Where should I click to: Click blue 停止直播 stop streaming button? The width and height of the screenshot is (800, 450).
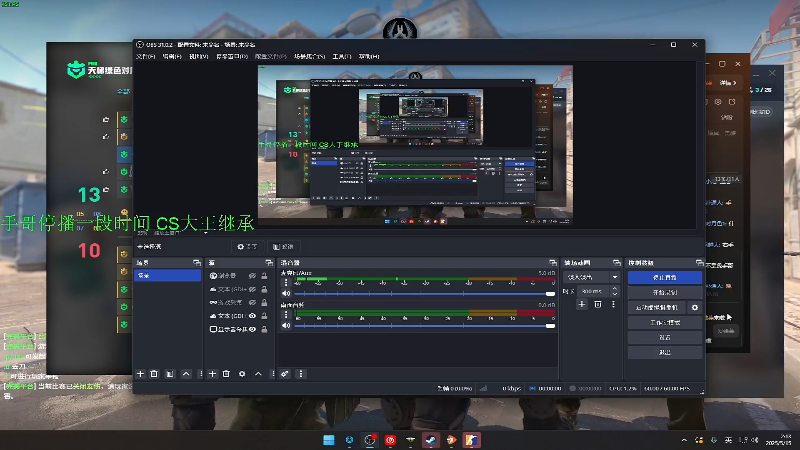665,278
